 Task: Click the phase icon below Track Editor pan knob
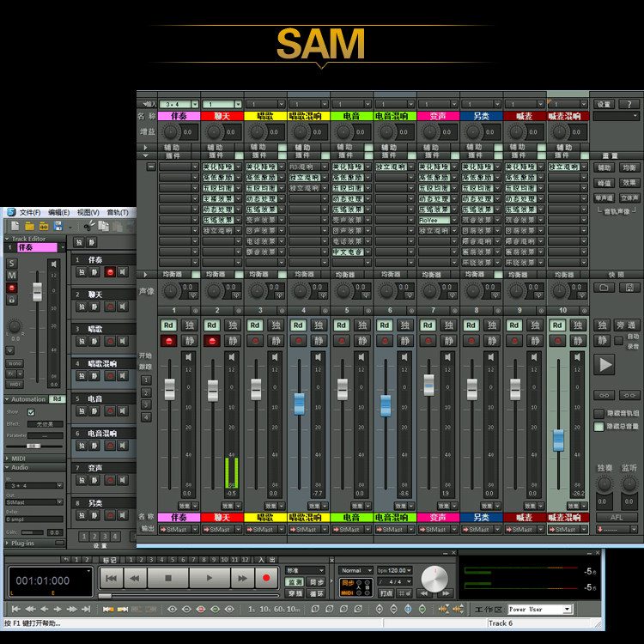click(x=10, y=350)
